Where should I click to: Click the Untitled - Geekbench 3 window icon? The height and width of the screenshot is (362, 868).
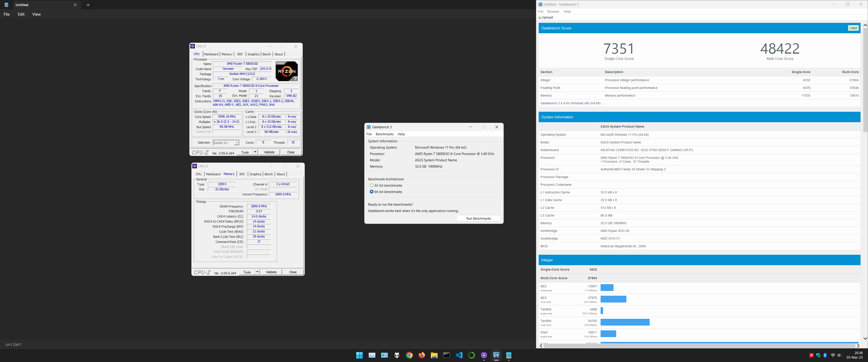point(540,4)
